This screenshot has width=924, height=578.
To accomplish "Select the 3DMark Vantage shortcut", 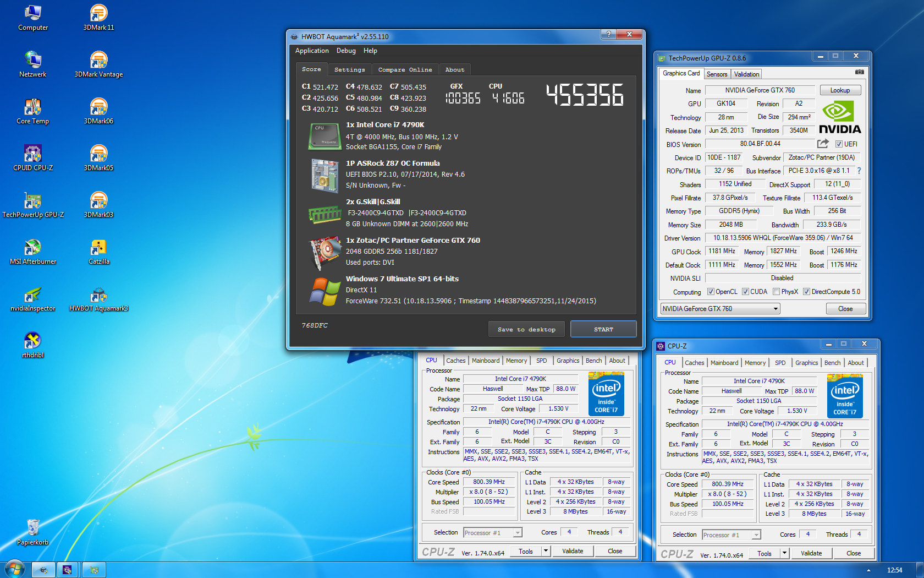I will pos(99,64).
